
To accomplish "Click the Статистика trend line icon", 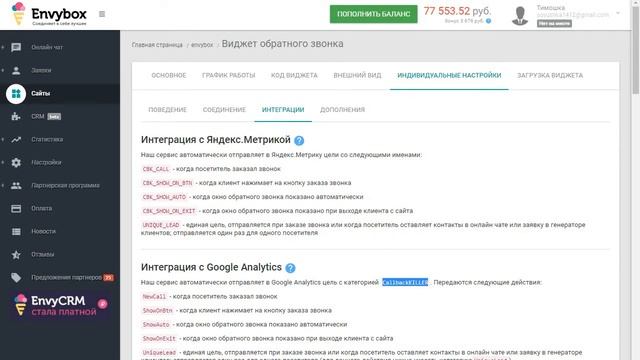I will coord(16,140).
